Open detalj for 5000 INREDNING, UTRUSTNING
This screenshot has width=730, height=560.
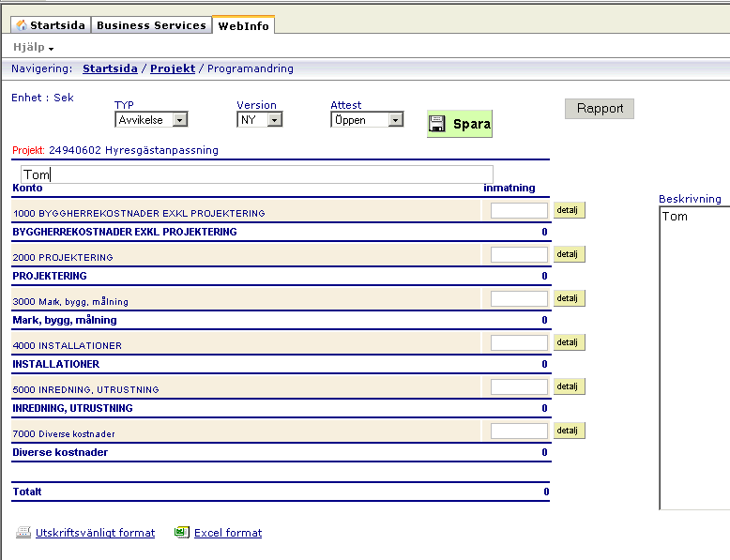click(x=569, y=386)
